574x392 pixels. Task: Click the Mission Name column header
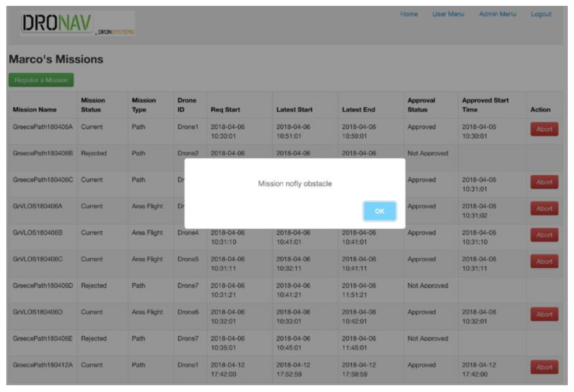click(35, 110)
